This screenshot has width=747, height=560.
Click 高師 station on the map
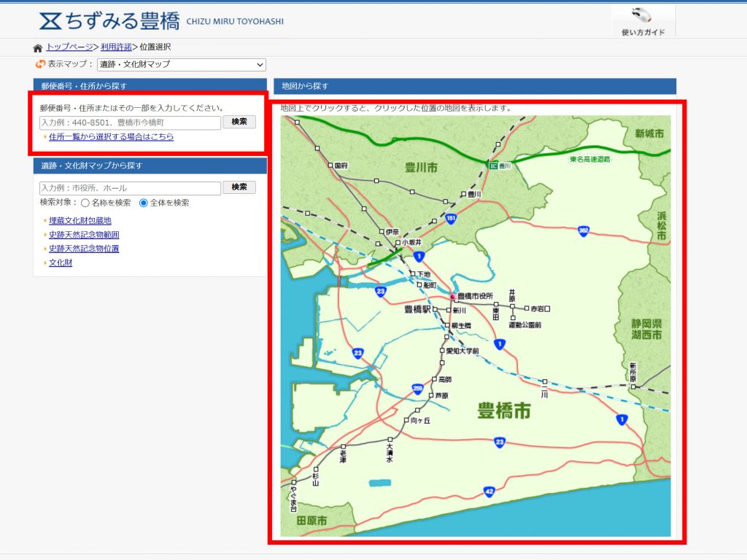[434, 379]
